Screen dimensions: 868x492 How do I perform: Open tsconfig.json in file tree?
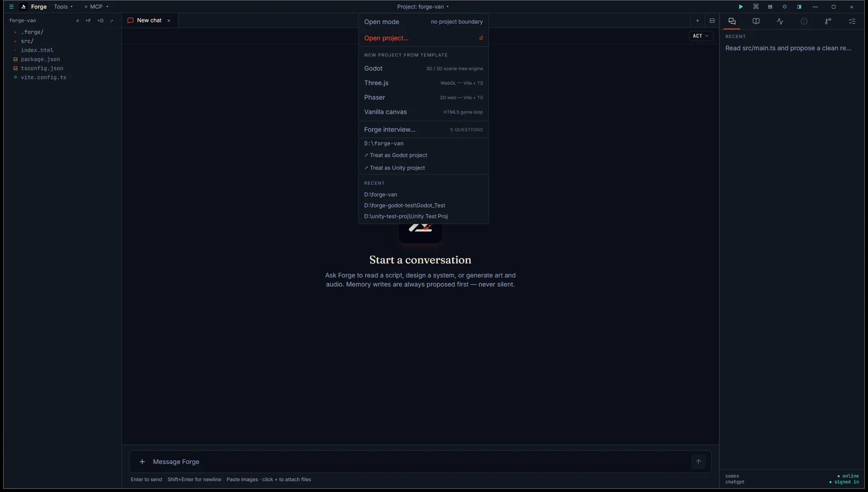42,68
